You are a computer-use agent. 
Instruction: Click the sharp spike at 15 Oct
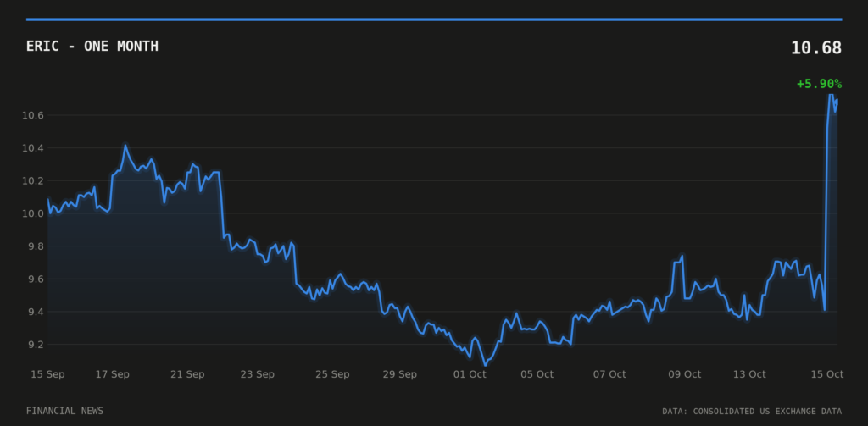point(831,95)
